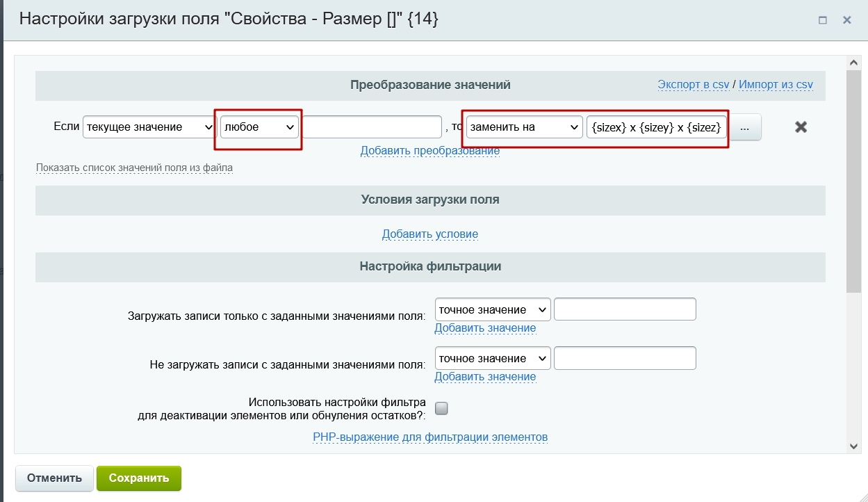The image size is (868, 502).
Task: Click "Импорт из csv" link
Action: pos(776,85)
